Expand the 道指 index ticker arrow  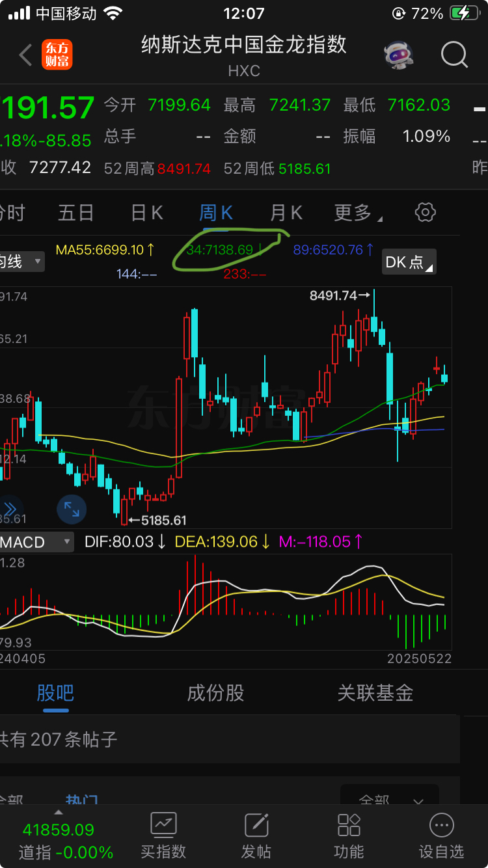tap(59, 813)
